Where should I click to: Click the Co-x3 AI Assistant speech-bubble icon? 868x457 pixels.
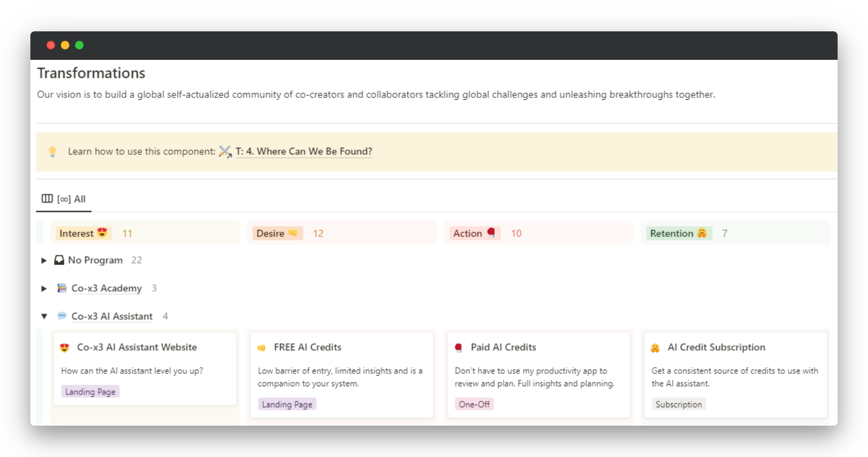coord(62,316)
